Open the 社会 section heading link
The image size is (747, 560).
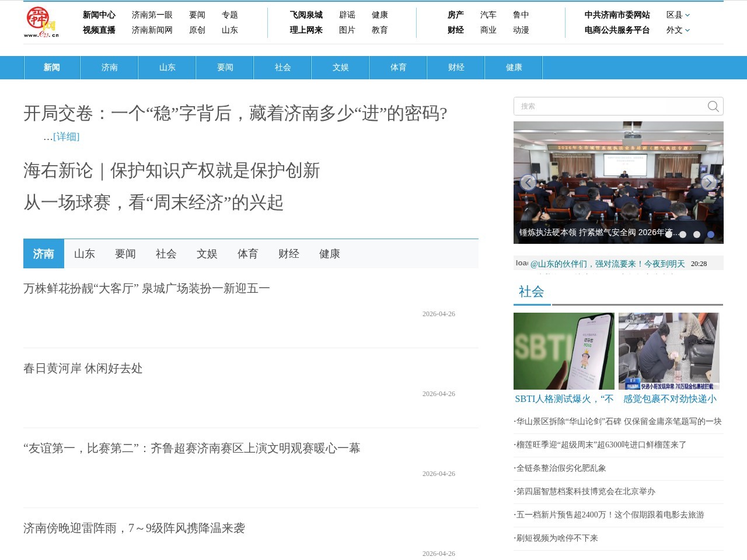coord(530,291)
